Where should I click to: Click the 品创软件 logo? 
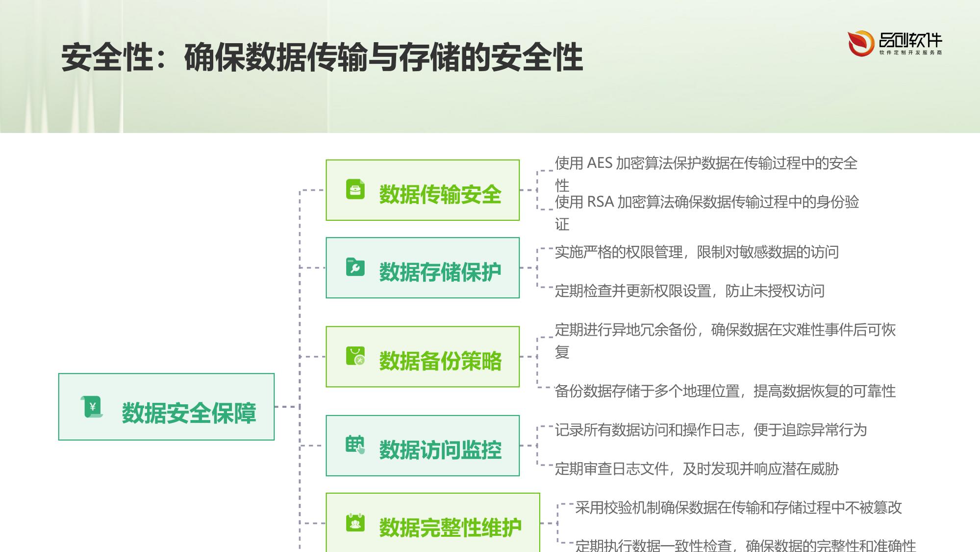pyautogui.click(x=895, y=43)
